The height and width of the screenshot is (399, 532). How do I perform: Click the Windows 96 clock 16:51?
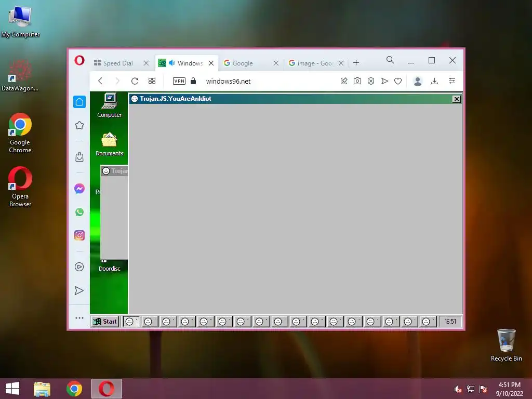point(450,321)
